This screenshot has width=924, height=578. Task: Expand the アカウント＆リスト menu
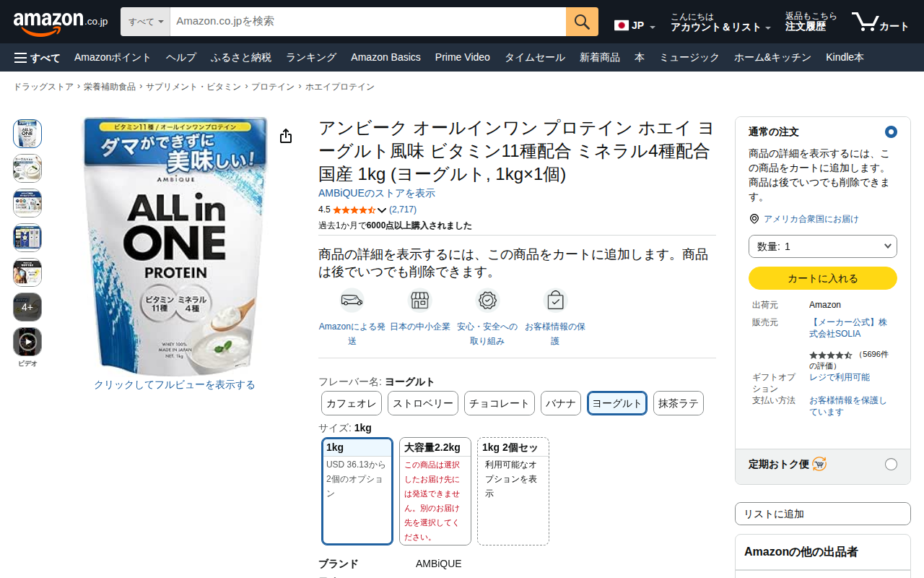(x=720, y=22)
